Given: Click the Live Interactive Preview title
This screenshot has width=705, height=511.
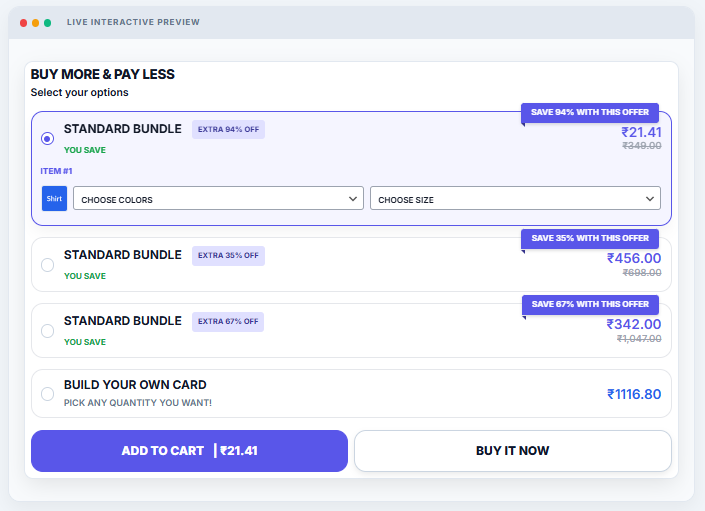Looking at the screenshot, I should click(x=133, y=22).
